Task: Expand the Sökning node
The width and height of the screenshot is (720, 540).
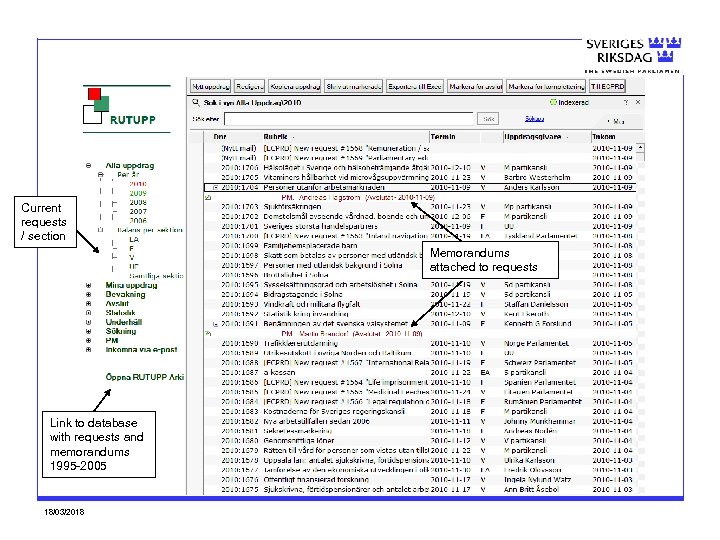Action: click(89, 331)
